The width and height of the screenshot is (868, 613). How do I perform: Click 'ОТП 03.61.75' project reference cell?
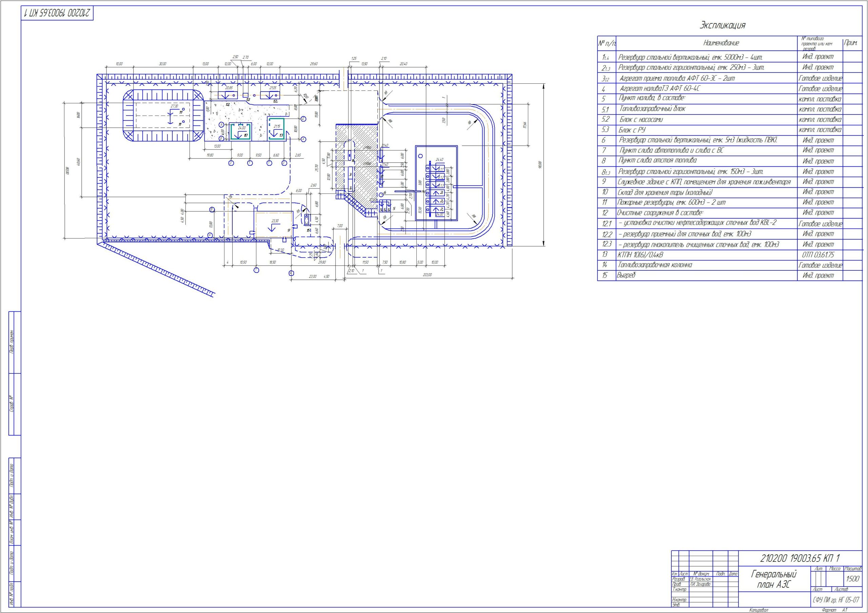[x=818, y=255]
